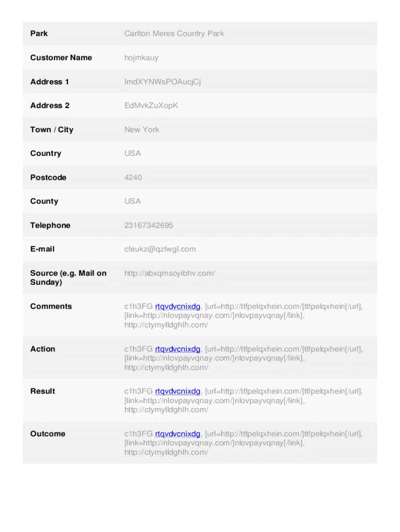The height and width of the screenshot is (532, 400).
Task: Click the email address cfeukz@qzfwgl.com
Action: [x=160, y=249]
